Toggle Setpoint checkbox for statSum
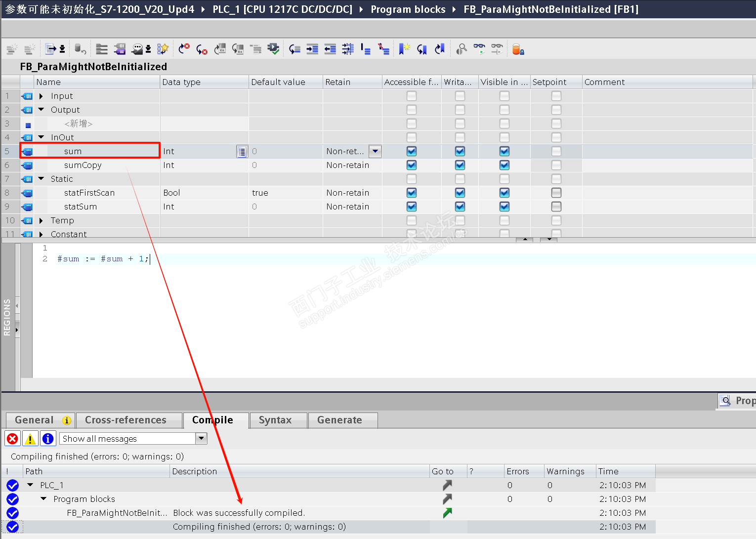Image resolution: width=756 pixels, height=539 pixels. point(556,207)
